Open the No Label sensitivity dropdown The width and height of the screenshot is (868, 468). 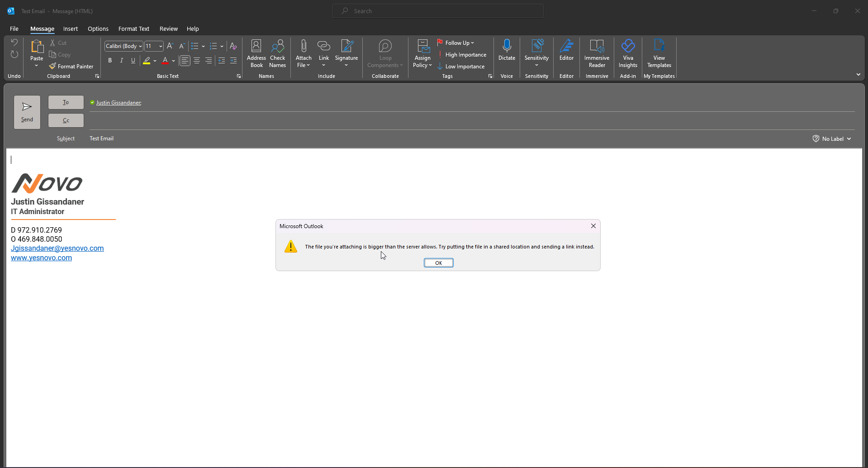point(832,138)
